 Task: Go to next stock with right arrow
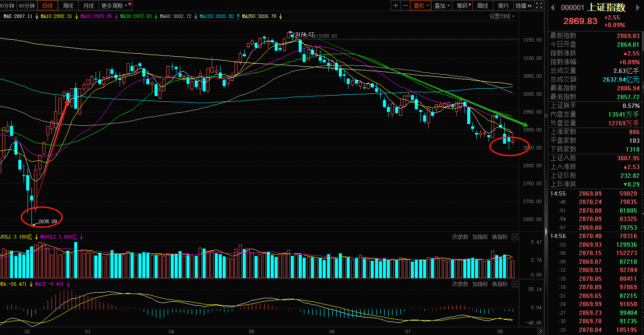pyautogui.click(x=638, y=7)
